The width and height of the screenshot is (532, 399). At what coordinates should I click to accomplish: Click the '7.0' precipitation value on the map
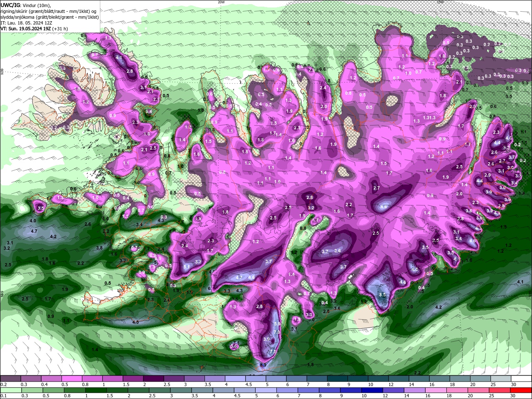click(276, 332)
